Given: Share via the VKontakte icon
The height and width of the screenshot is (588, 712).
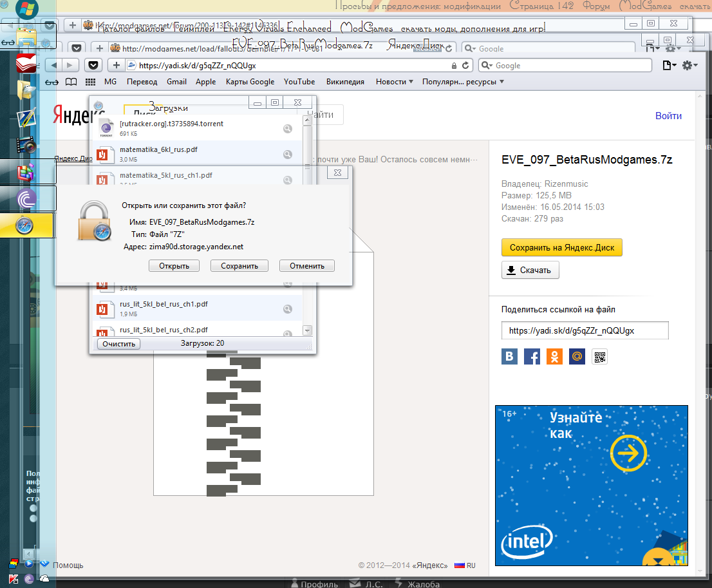Looking at the screenshot, I should tap(509, 357).
